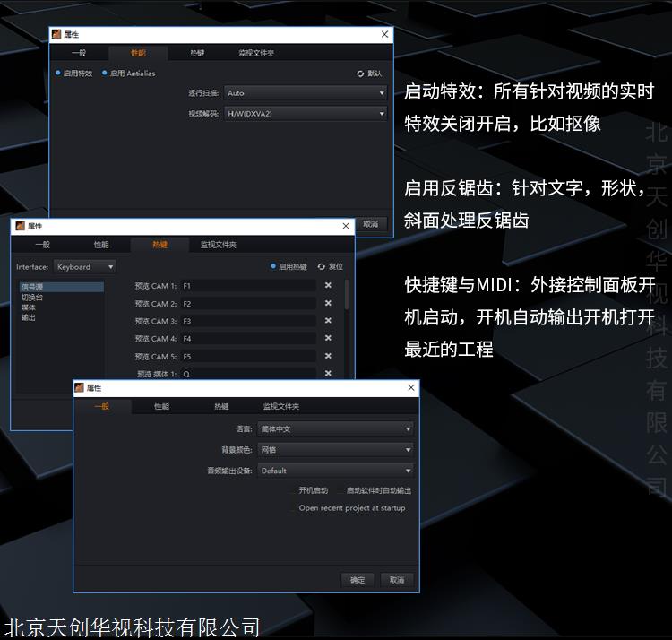Select 切换台 in the hotkey category list
The width and height of the screenshot is (672, 640).
(32, 298)
